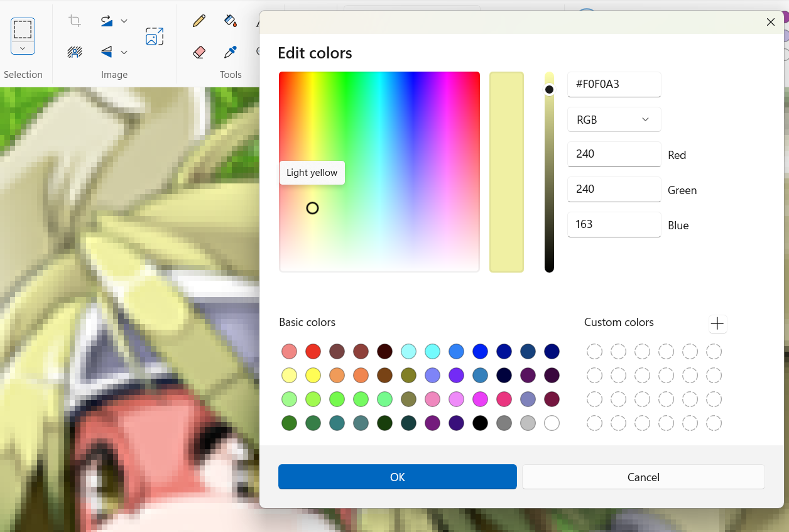Pick the yellow-green lime basic color swatch
The image size is (789, 532).
pyautogui.click(x=313, y=399)
